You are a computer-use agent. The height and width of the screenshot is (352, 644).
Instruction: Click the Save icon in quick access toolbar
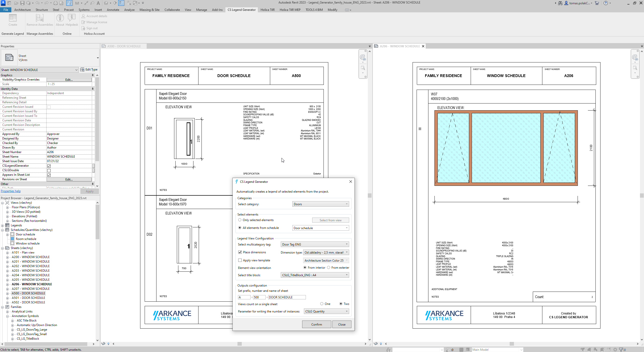pyautogui.click(x=22, y=3)
